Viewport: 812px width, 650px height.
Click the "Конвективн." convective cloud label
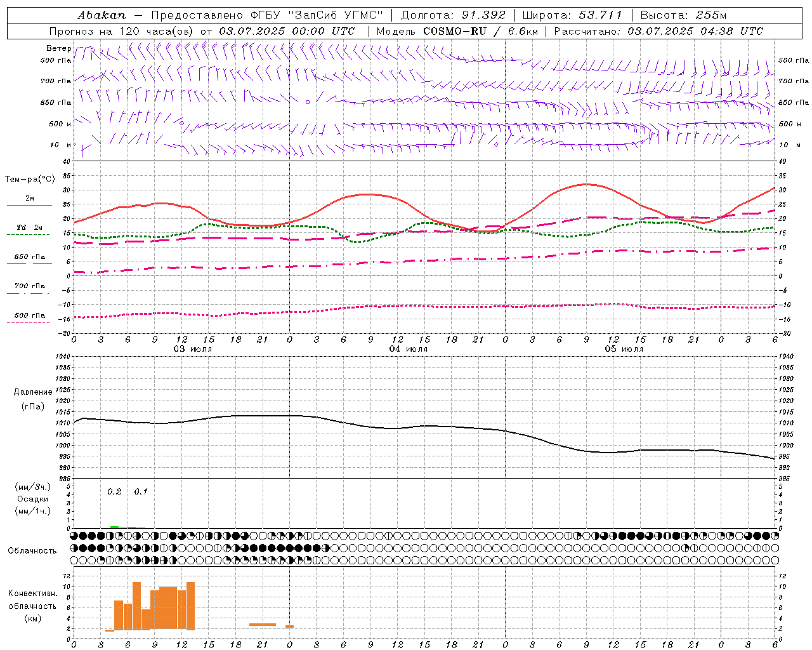32,594
